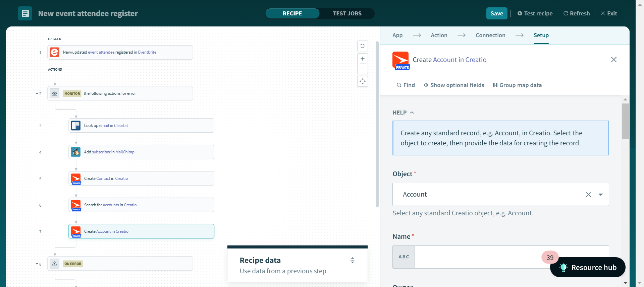The width and height of the screenshot is (644, 287).
Task: Close the Create Account setup panel
Action: pyautogui.click(x=614, y=60)
